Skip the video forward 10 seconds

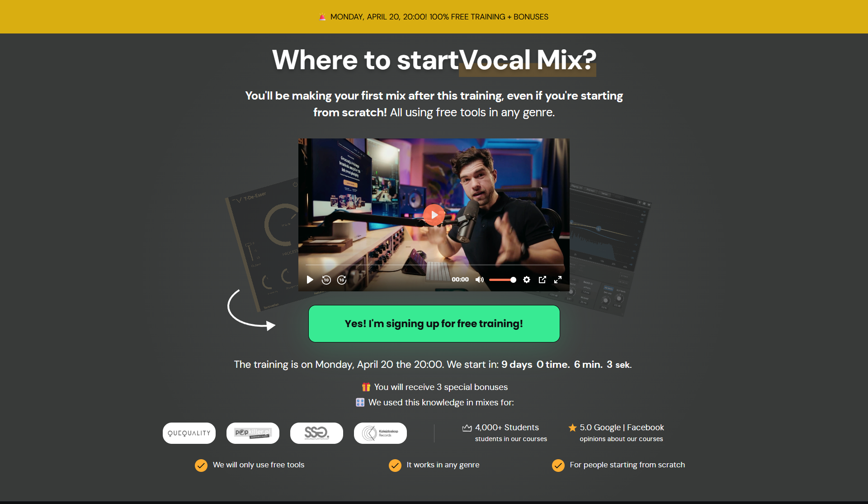point(342,280)
